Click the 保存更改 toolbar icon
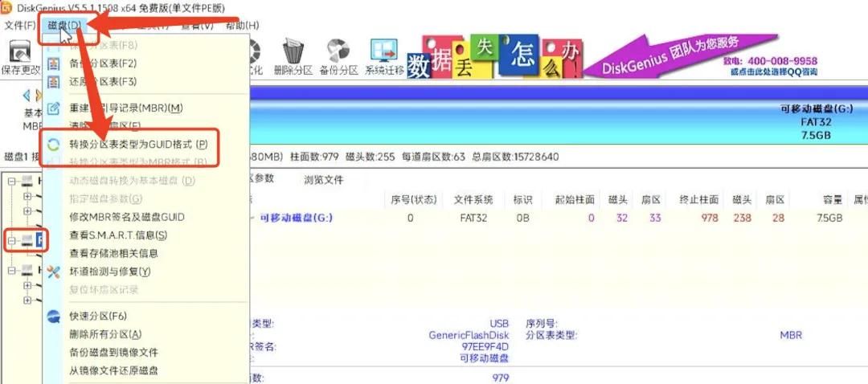This screenshot has height=384, width=868. (20, 56)
